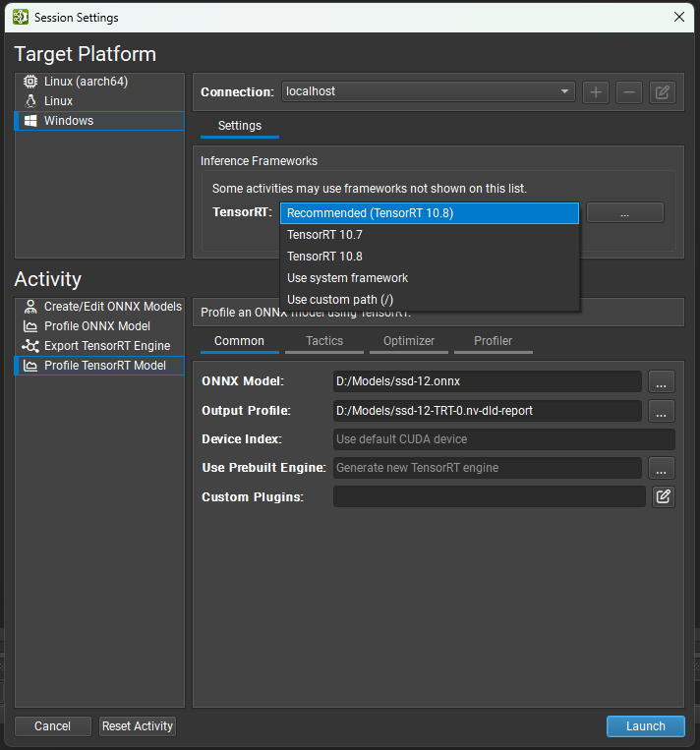This screenshot has height=750, width=700.
Task: Click the Custom Plugins edit icon
Action: click(664, 496)
